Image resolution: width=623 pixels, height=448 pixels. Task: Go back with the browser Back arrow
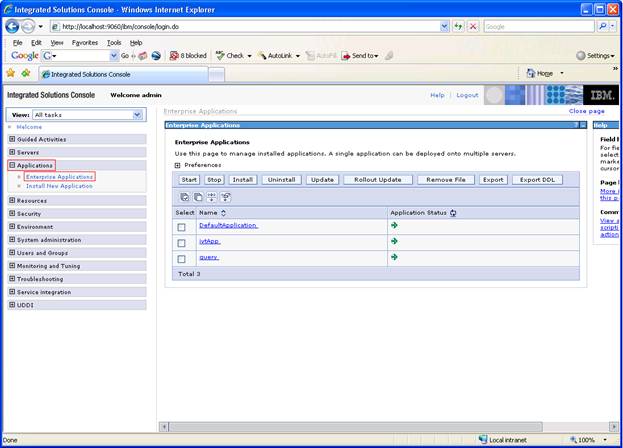coord(12,27)
